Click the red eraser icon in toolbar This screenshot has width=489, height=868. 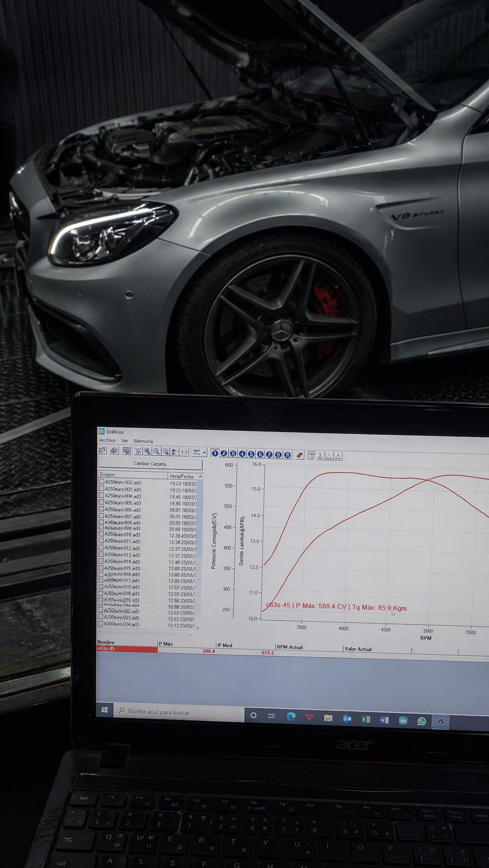[x=299, y=455]
